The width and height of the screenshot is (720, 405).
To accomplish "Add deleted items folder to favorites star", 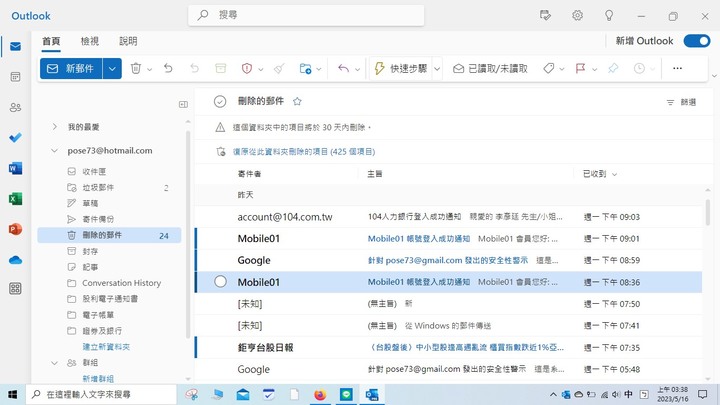I will pos(297,101).
